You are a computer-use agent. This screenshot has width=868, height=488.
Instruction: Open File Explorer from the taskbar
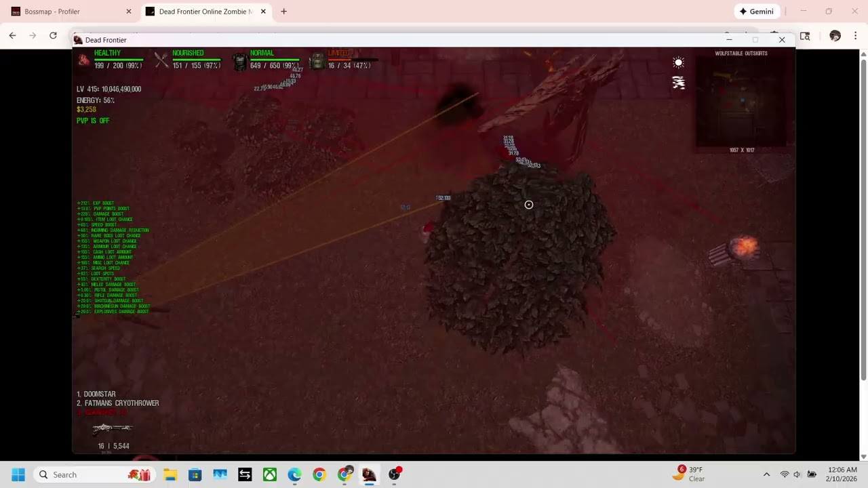(x=170, y=474)
